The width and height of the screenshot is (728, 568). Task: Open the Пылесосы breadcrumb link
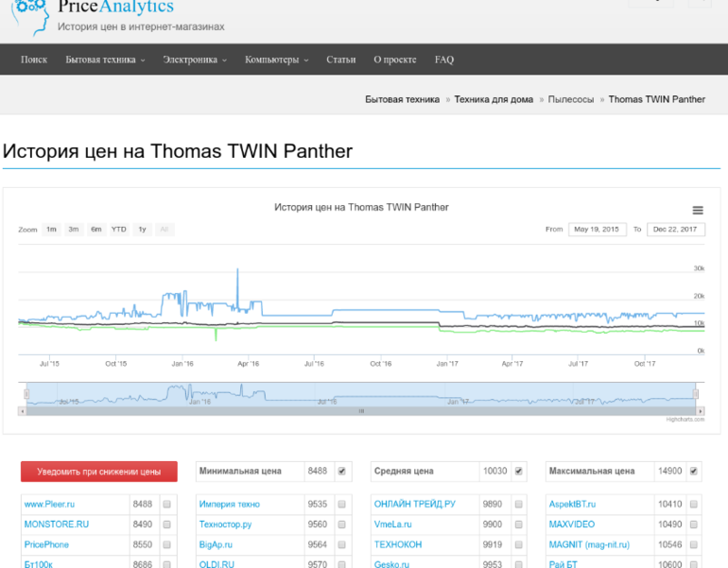[x=571, y=99]
